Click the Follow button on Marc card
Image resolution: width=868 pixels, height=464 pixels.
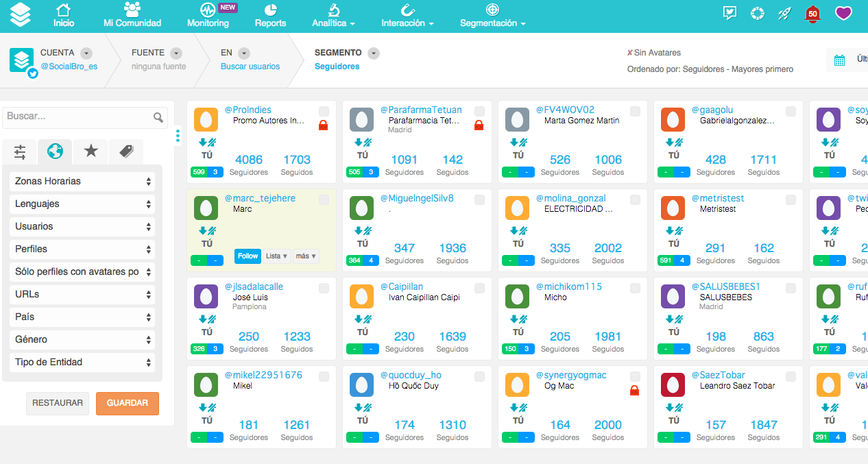click(248, 256)
